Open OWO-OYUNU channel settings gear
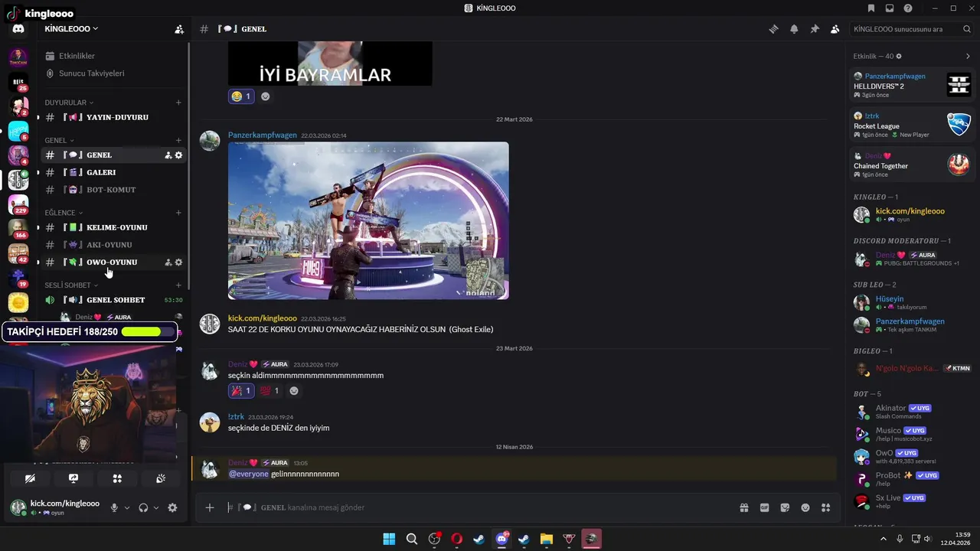This screenshot has height=551, width=980. tap(178, 262)
